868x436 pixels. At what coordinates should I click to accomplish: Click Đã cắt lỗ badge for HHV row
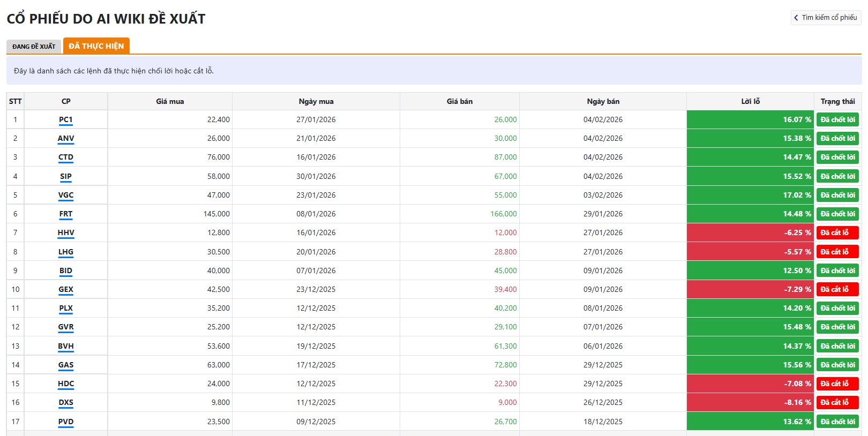pos(837,232)
